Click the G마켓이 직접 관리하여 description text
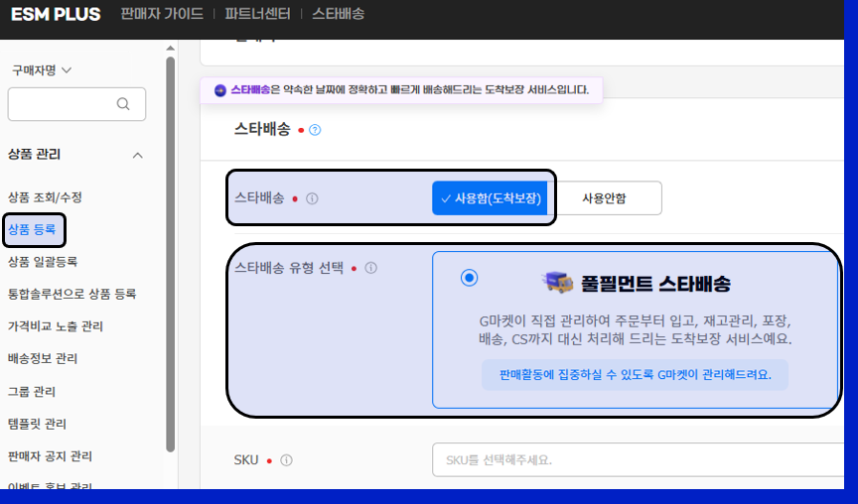Image resolution: width=858 pixels, height=504 pixels. point(636,329)
